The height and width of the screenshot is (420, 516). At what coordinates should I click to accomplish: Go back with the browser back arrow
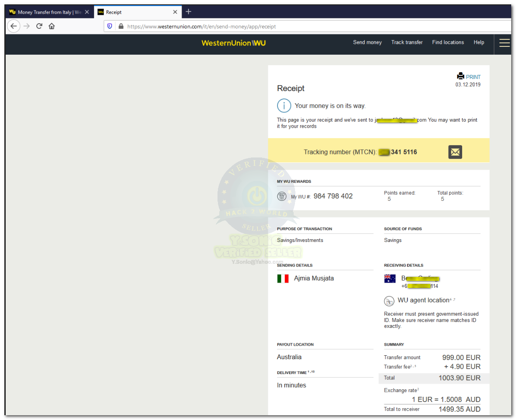tap(14, 26)
